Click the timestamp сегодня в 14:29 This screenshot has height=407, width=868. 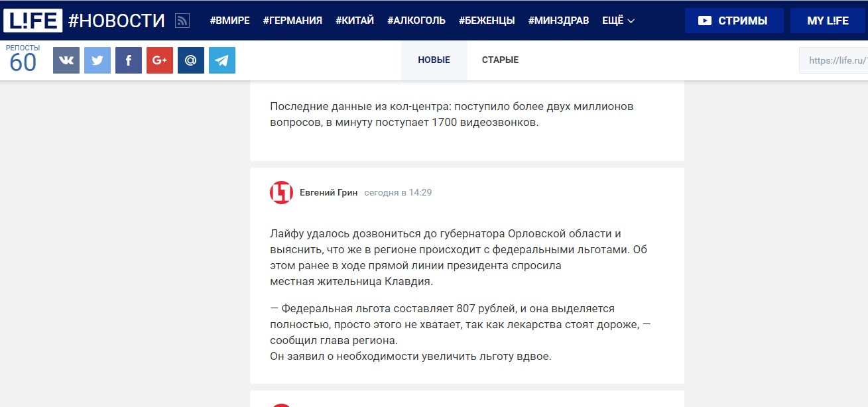398,193
